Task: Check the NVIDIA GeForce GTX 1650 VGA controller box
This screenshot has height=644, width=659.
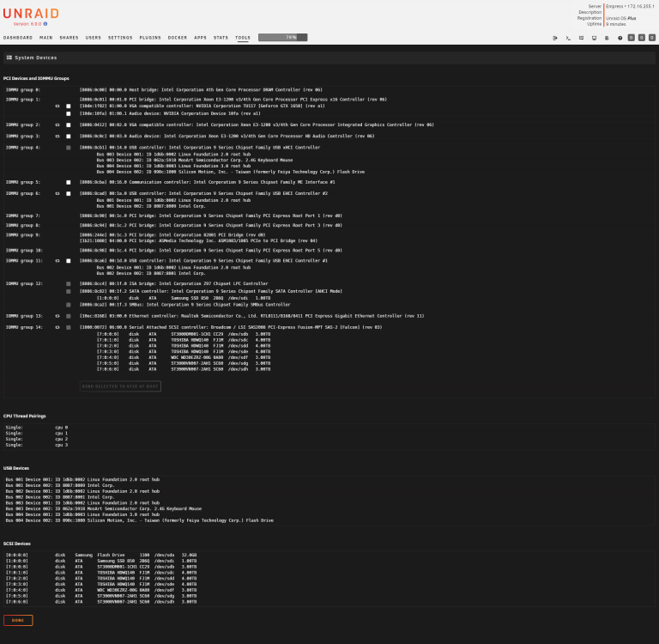Action: pos(69,106)
